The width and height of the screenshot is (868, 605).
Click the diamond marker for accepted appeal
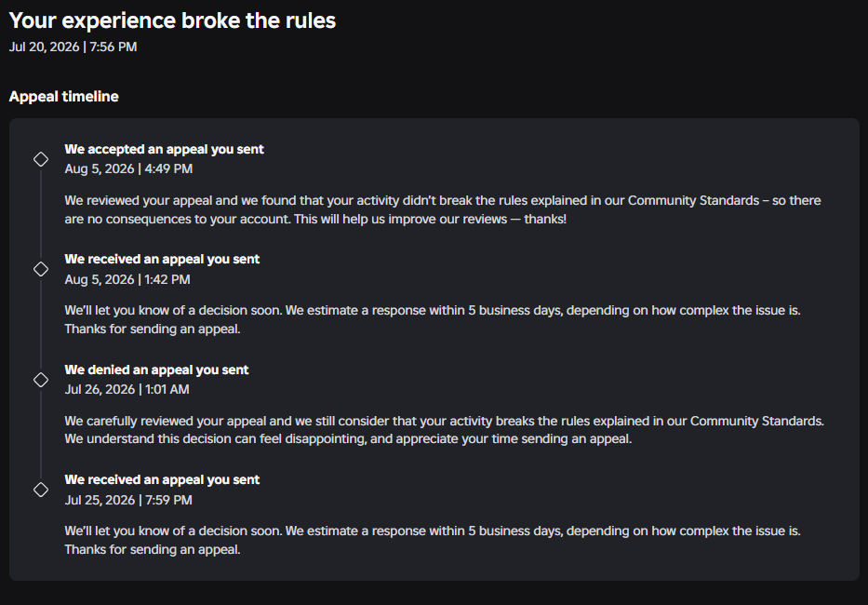pos(40,159)
